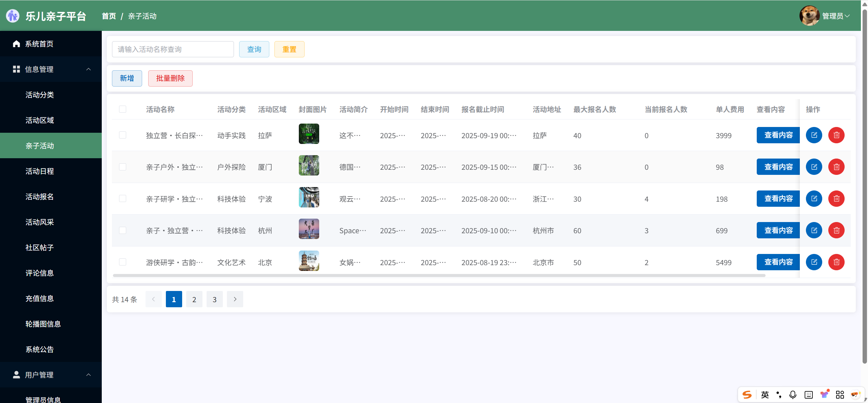Click edit icon for 独立营·长白探 row
This screenshot has height=403, width=868.
click(x=814, y=135)
